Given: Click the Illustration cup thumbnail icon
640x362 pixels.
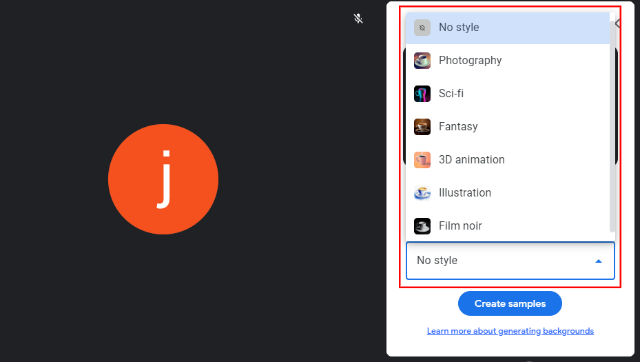Looking at the screenshot, I should [422, 193].
